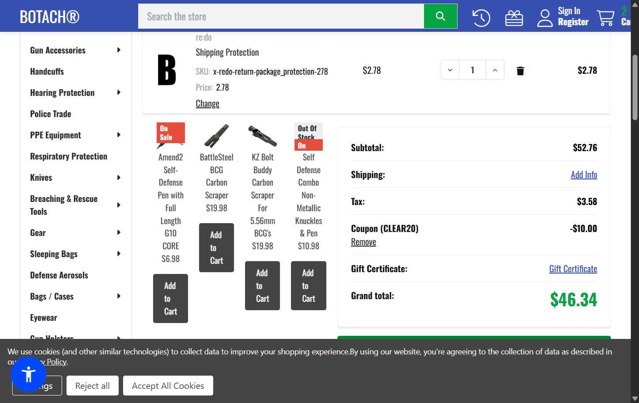The width and height of the screenshot is (639, 403).
Task: Open BattleSteel BCG Carbon Scraper product title
Action: pos(216,176)
